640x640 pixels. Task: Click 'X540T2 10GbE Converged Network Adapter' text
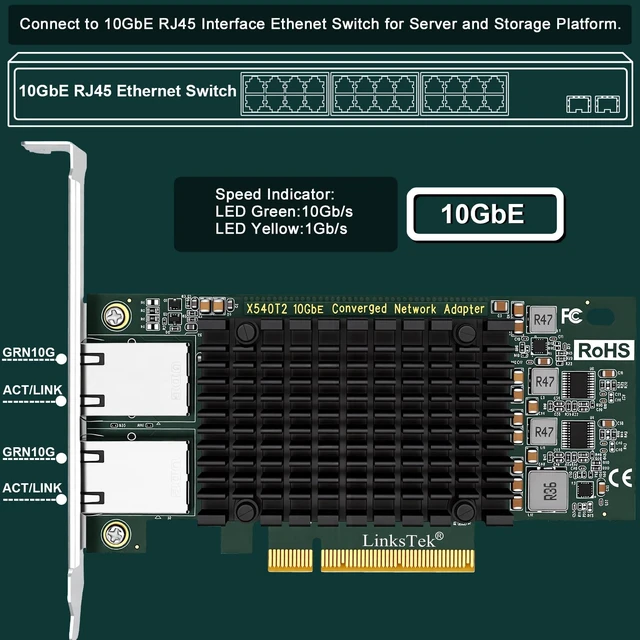[x=365, y=309]
